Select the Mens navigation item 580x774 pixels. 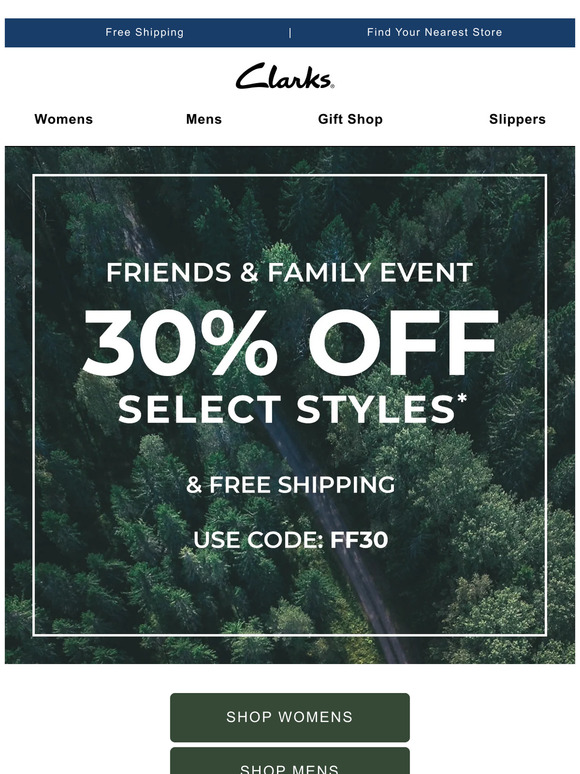pyautogui.click(x=204, y=119)
